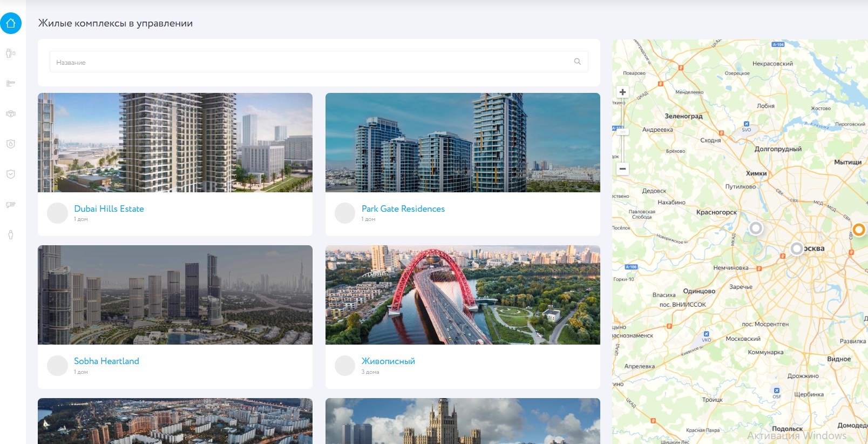This screenshot has height=444, width=868.
Task: Click the map zoom slider handle
Action: click(x=622, y=132)
